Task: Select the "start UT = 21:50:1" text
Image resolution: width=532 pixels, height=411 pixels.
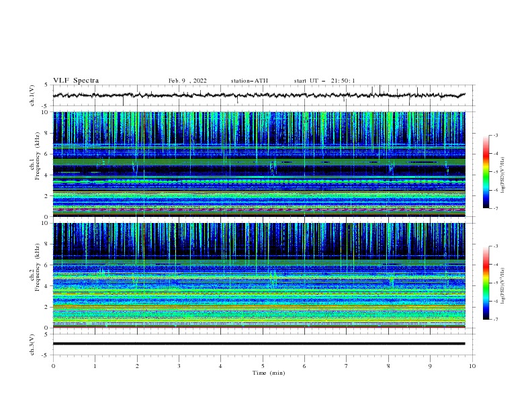Action: (324, 81)
